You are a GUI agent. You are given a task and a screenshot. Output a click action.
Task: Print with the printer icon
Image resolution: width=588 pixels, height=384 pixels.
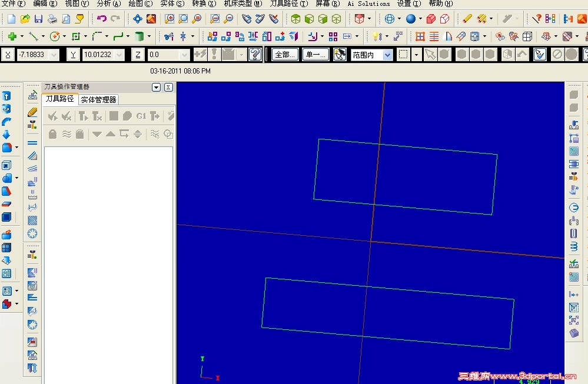coord(52,18)
